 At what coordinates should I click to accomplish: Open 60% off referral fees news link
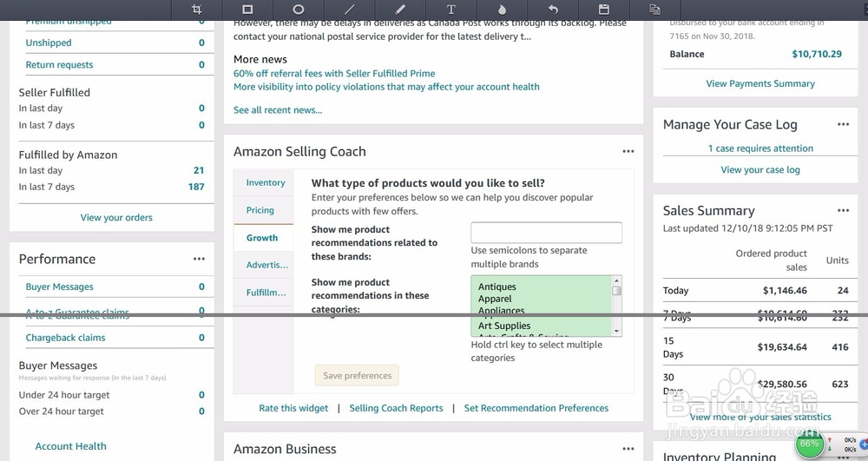[x=334, y=74]
